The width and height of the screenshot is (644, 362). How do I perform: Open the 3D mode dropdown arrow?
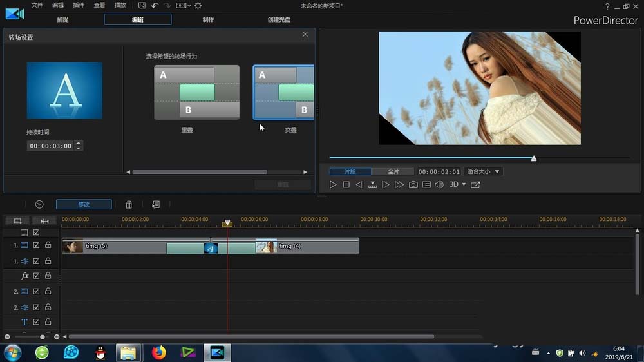(x=464, y=184)
